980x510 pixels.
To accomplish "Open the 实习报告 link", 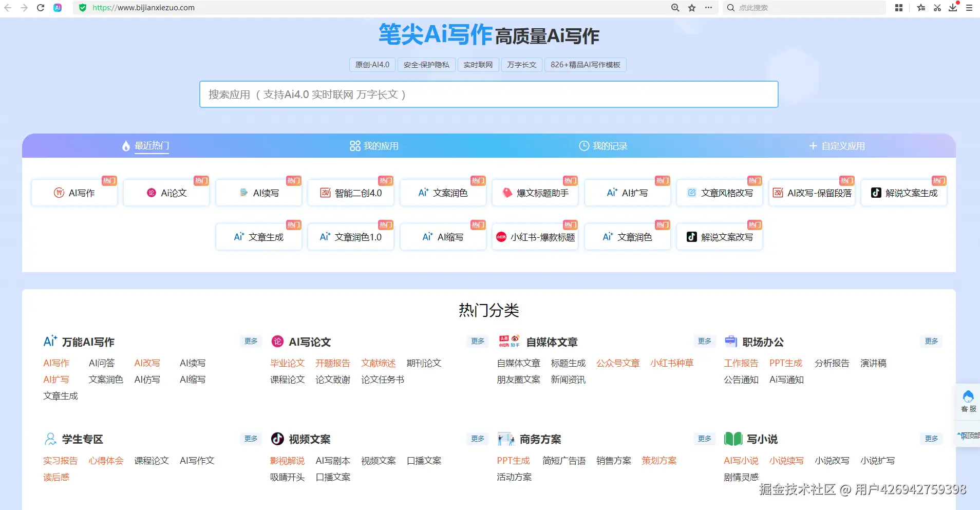I will tap(61, 461).
